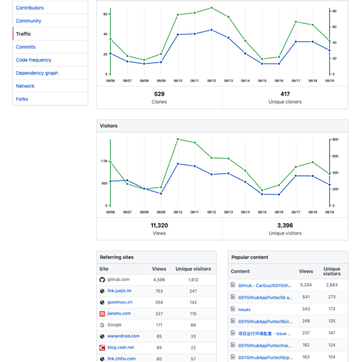The height and width of the screenshot is (362, 362).
Task: Click the file icon beside Issues row
Action: point(233,309)
